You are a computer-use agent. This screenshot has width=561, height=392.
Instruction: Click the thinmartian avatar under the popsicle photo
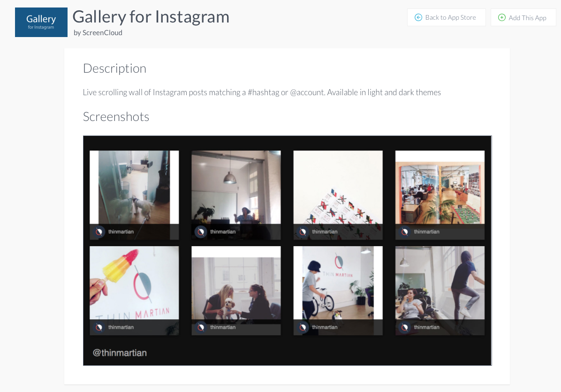[x=99, y=327]
